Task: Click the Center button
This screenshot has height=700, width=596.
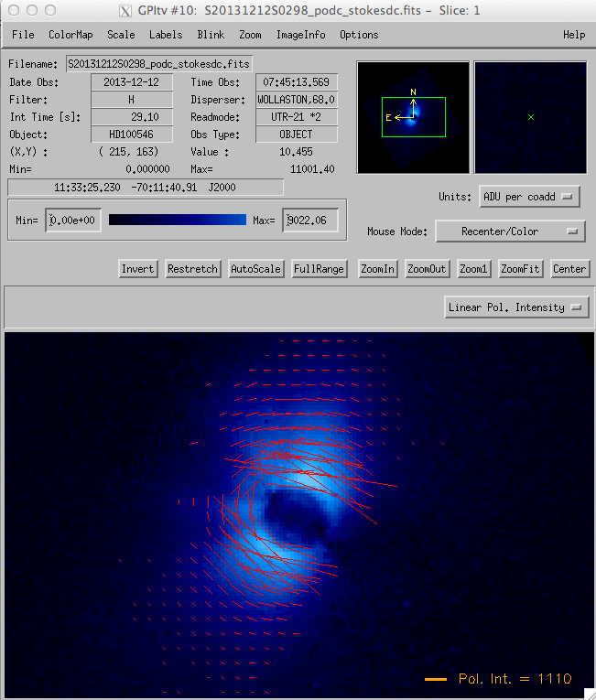Action: [569, 269]
